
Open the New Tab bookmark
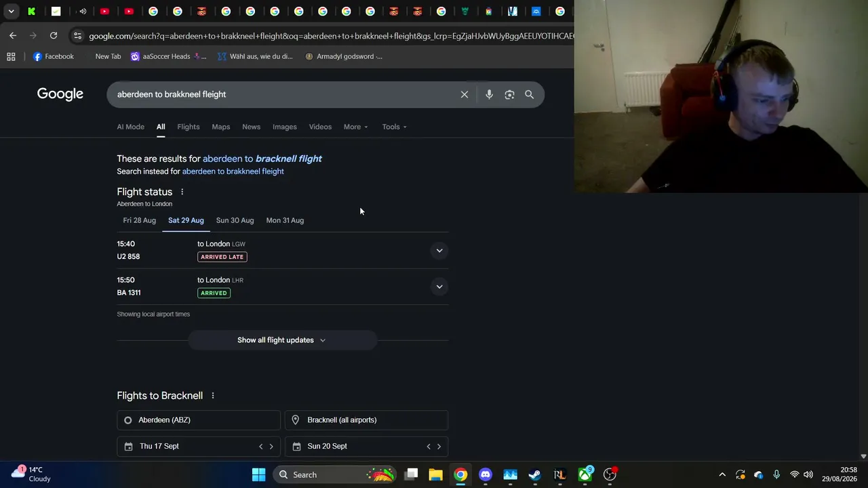pyautogui.click(x=108, y=56)
